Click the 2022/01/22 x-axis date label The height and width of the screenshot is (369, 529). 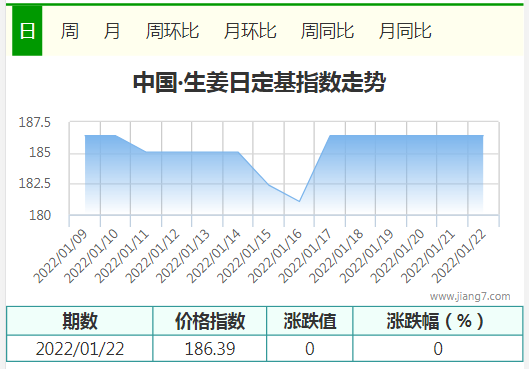coord(459,256)
